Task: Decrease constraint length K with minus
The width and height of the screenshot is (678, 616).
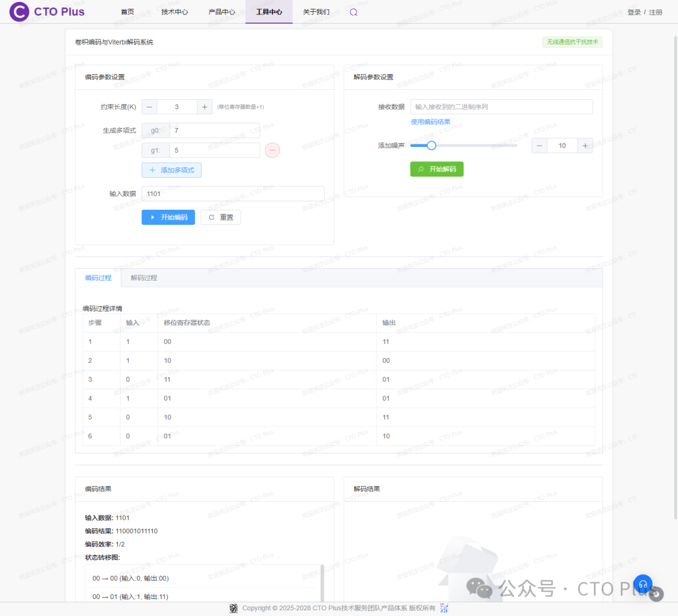Action: click(149, 107)
